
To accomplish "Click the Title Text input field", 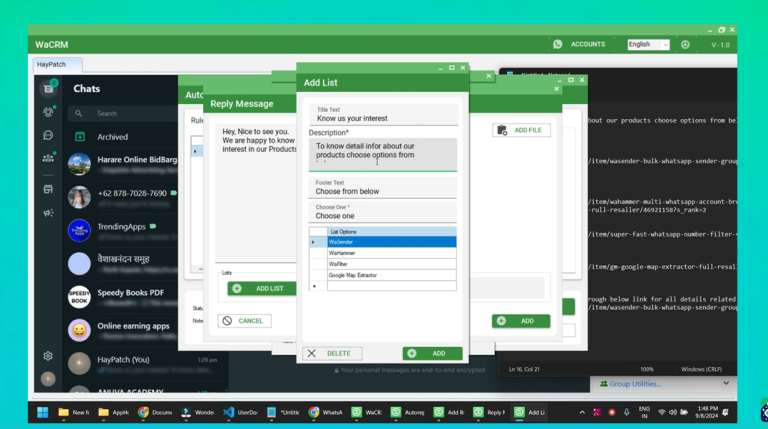I will pyautogui.click(x=385, y=118).
